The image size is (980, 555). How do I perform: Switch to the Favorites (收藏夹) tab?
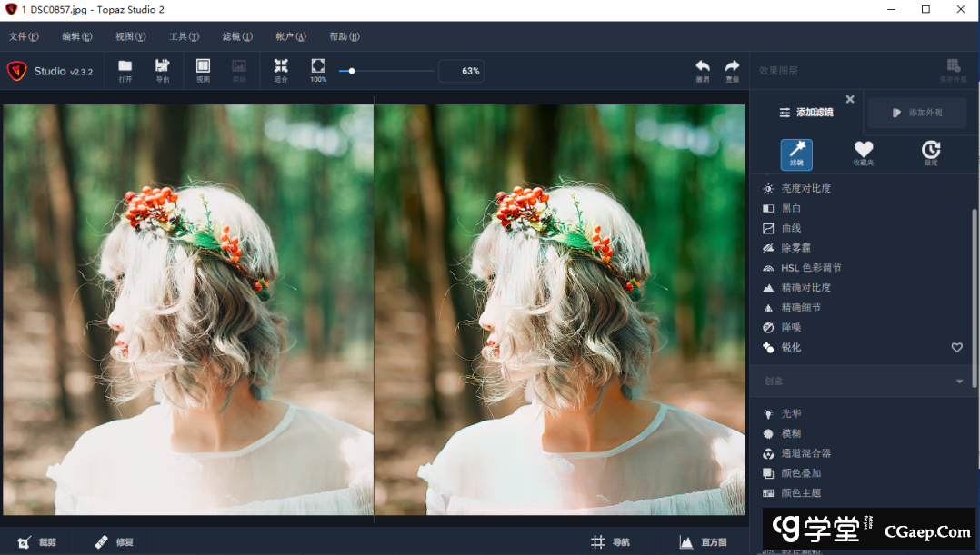pos(863,153)
